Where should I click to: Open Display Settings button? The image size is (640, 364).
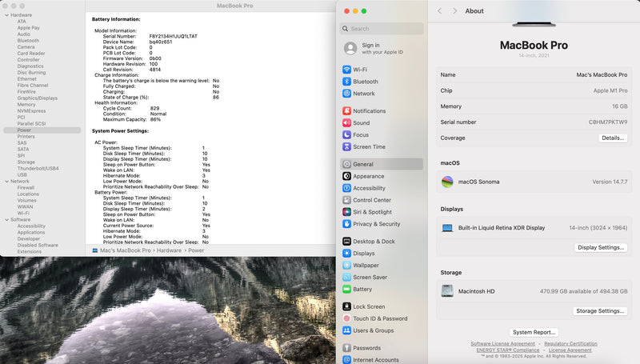point(601,247)
